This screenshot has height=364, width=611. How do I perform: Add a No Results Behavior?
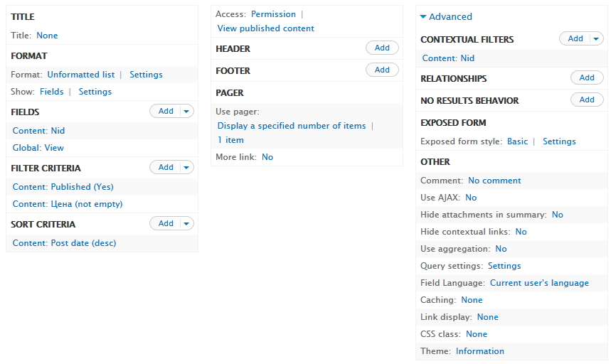pyautogui.click(x=587, y=100)
